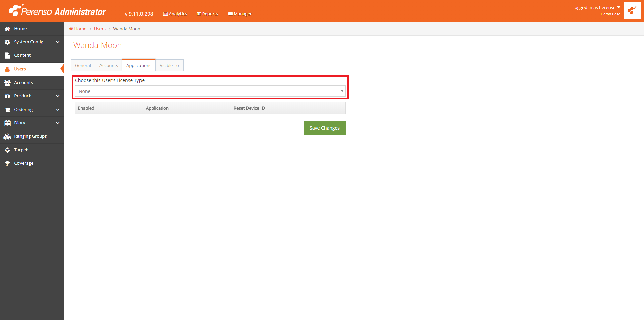Click the Targets crosshair icon
Screen dimensions: 644x320
coord(7,150)
